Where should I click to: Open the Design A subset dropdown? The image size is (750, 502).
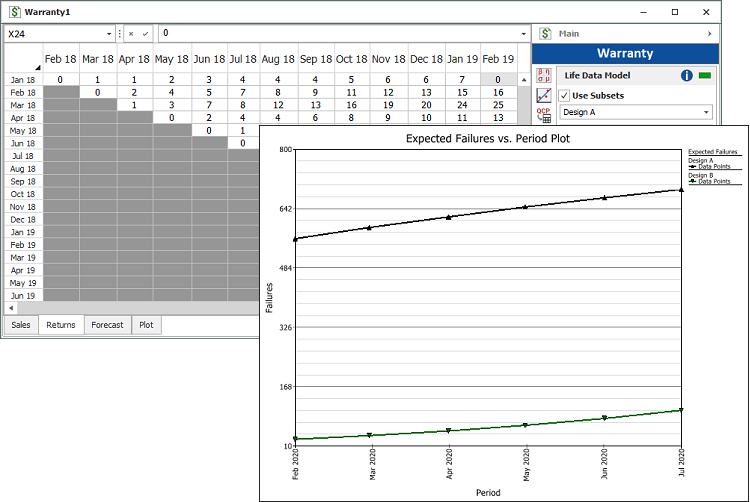706,113
